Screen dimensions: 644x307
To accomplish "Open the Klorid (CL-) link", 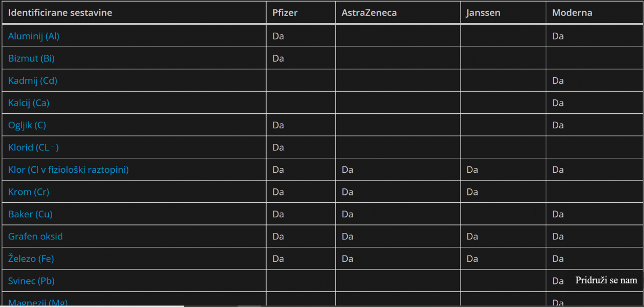I will pos(33,147).
